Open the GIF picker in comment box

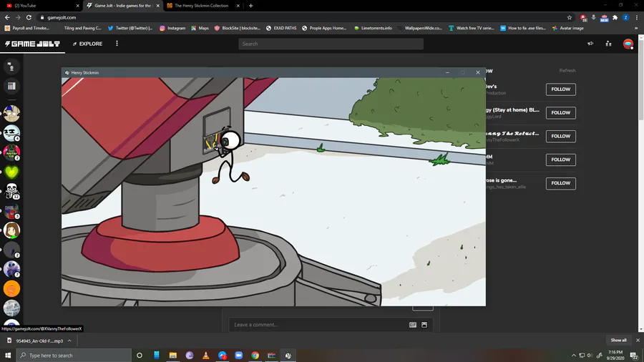click(x=413, y=325)
